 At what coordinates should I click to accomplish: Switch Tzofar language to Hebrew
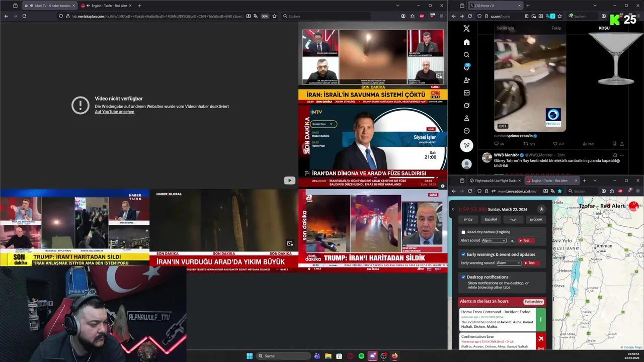[x=468, y=219]
